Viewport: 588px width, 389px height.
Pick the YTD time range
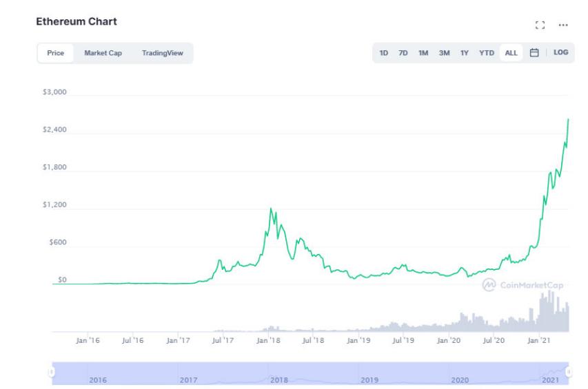[487, 53]
